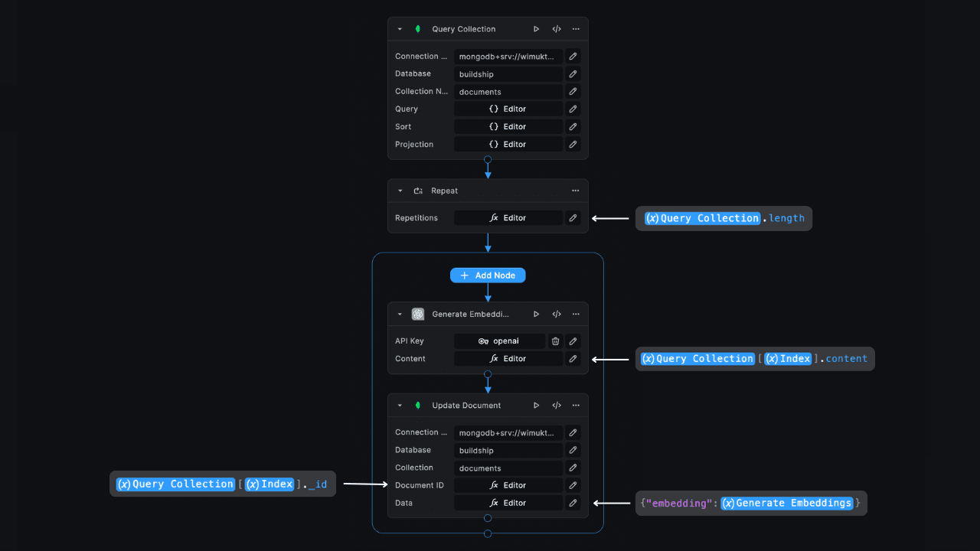The width and height of the screenshot is (980, 551).
Task: Open the Sort field Editor
Action: point(508,126)
